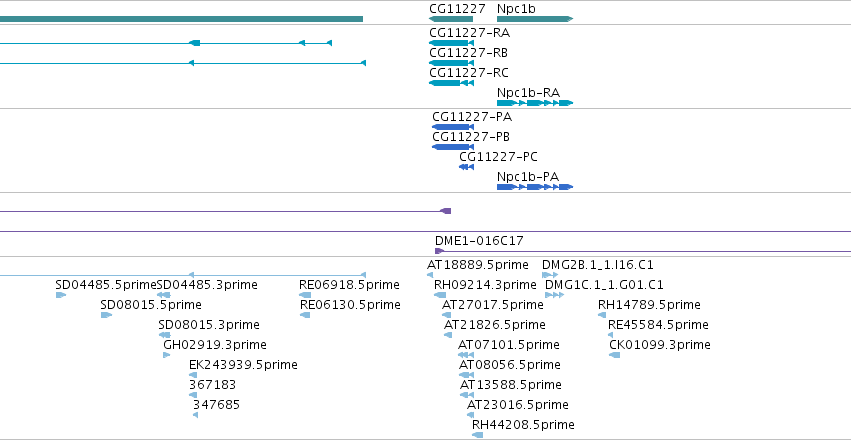Select the CG11227-PC protein glyph
Image resolution: width=851 pixels, height=440 pixels.
[x=467, y=167]
